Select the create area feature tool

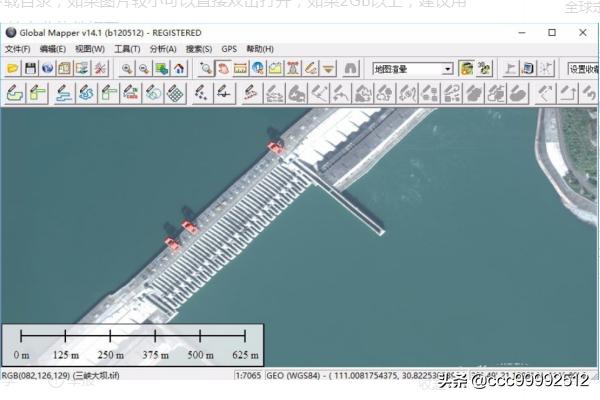[14, 93]
